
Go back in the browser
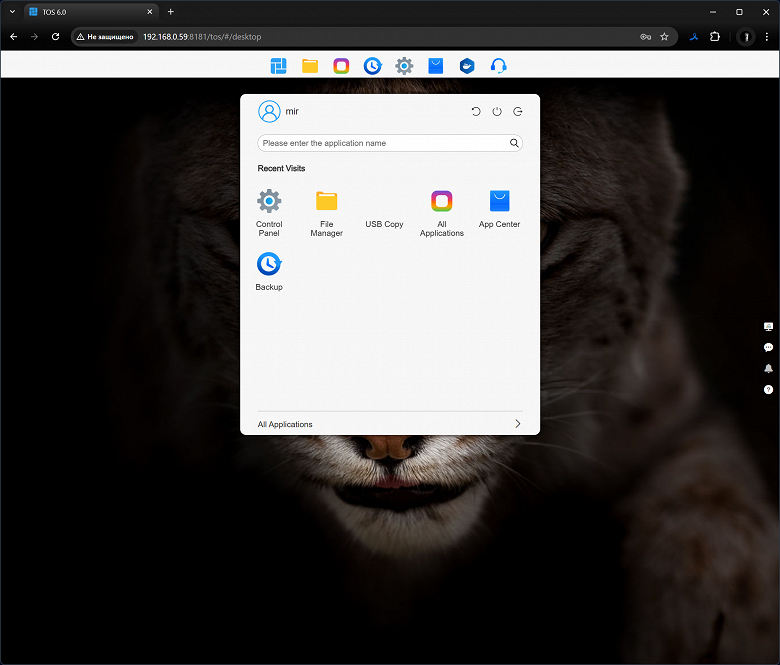(x=13, y=37)
